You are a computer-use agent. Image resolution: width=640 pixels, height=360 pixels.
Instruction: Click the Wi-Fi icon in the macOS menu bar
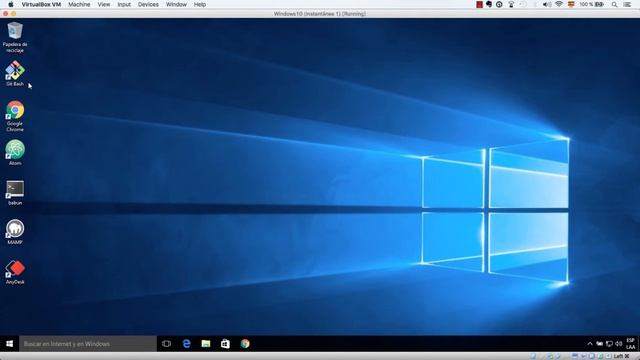click(559, 4)
